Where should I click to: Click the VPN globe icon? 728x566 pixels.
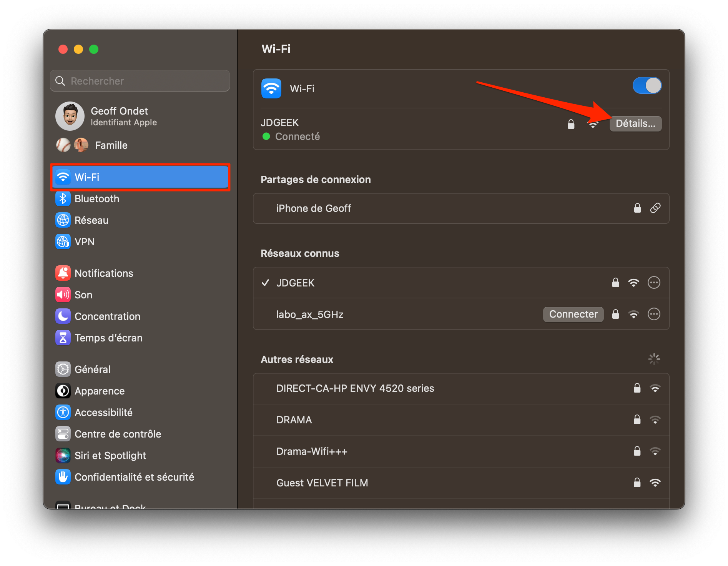point(63,241)
